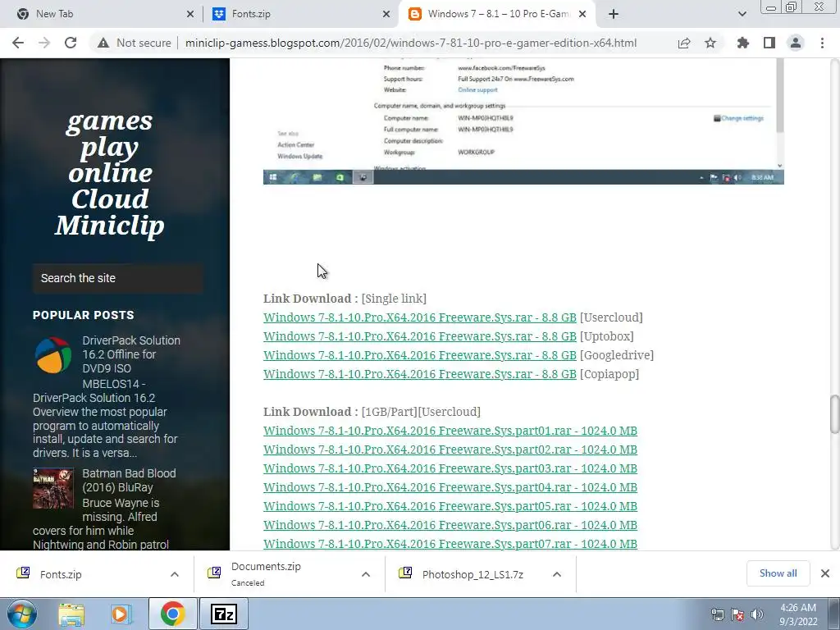Open the Action Center flag icon

737,614
